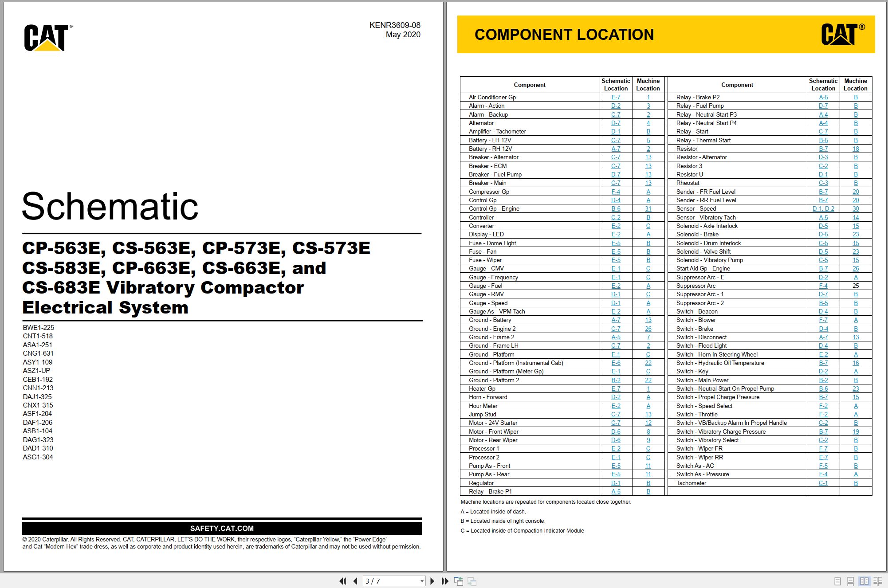Viewport: 888px width, 588px height.
Task: Follow schematic link C-7 for Alarm - Backup
Action: (616, 114)
